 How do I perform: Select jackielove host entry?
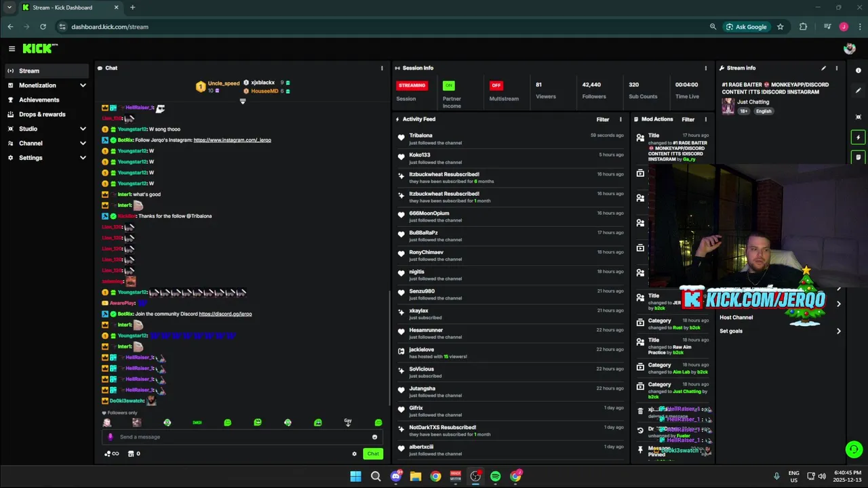pyautogui.click(x=511, y=352)
